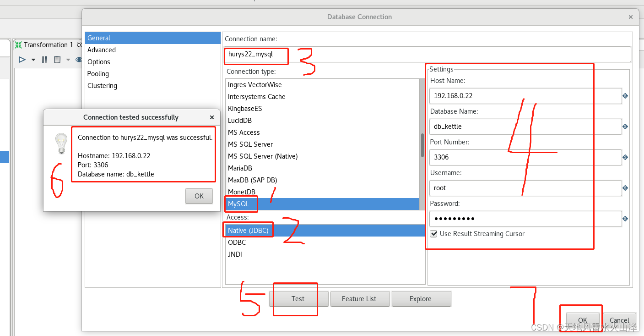Screen dimensions: 644x336
Task: Click the Port Number input field
Action: 525,157
